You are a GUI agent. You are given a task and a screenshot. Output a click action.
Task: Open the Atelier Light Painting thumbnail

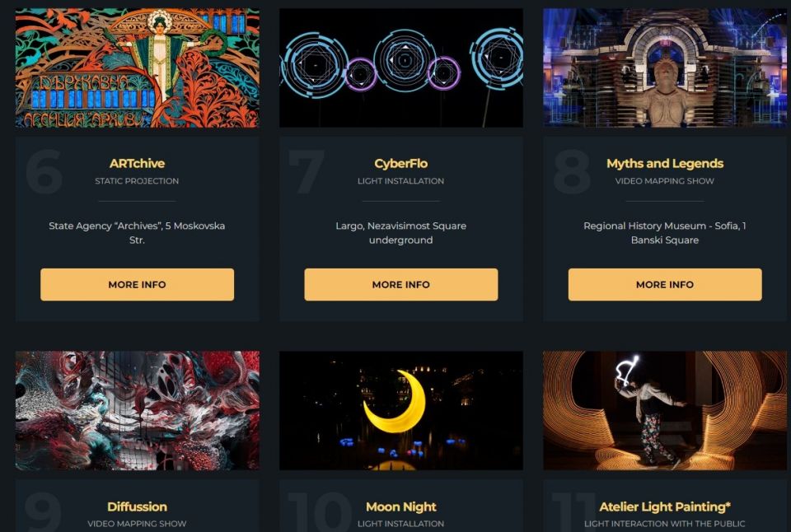(x=665, y=410)
